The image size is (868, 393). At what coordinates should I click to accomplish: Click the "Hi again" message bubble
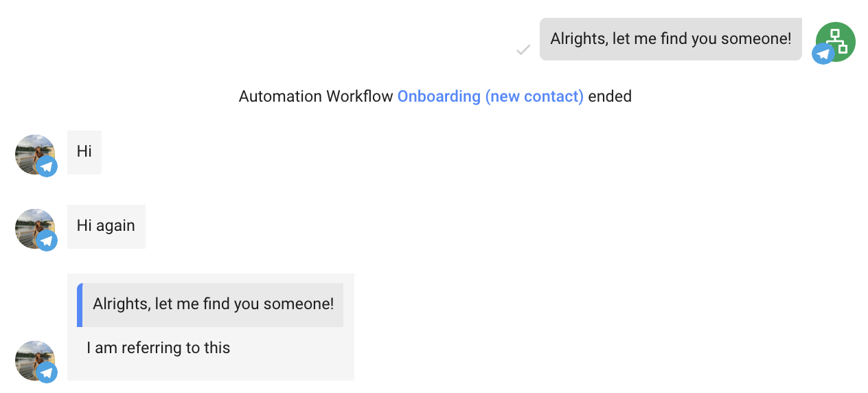tap(106, 226)
